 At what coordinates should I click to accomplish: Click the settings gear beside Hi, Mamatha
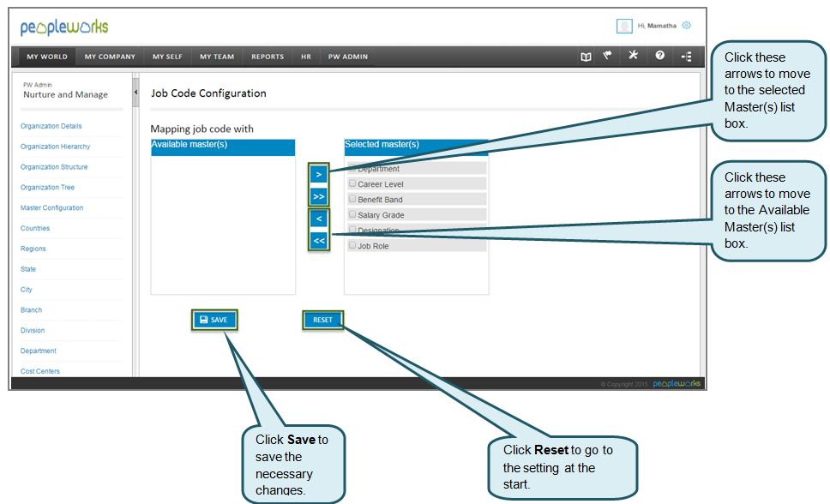[x=687, y=26]
